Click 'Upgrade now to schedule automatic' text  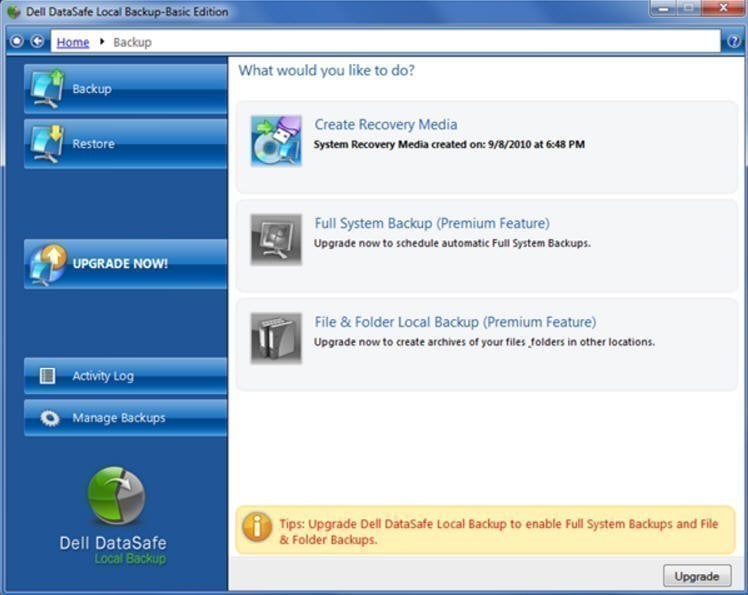coord(452,243)
